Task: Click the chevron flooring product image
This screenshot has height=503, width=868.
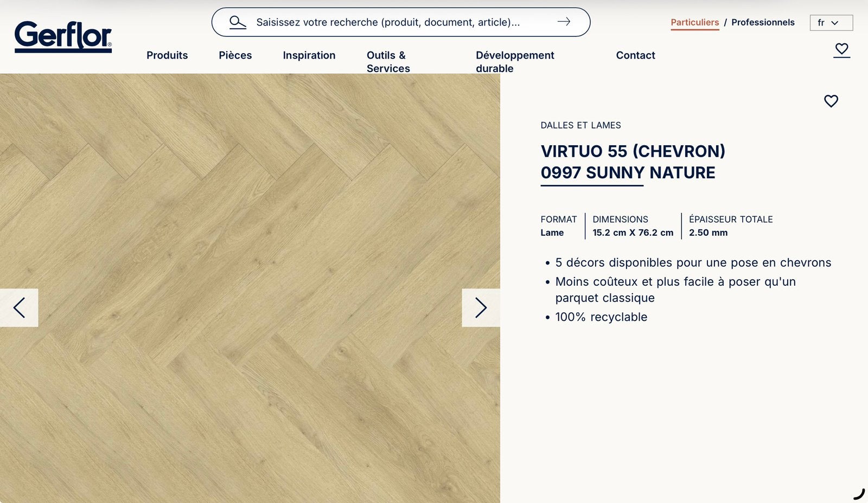Action: [250, 288]
